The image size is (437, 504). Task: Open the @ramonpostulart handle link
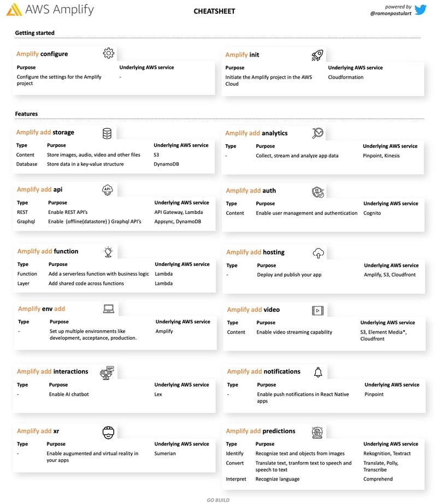(x=390, y=13)
